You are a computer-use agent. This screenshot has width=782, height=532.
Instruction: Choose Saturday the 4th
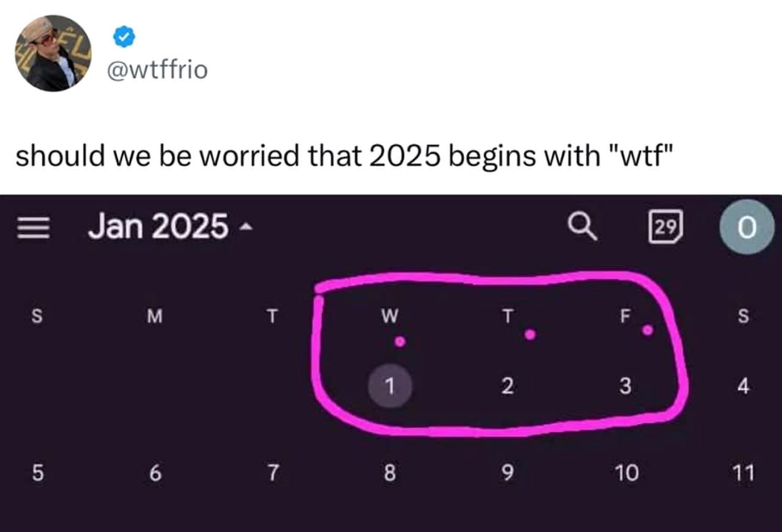click(x=742, y=386)
